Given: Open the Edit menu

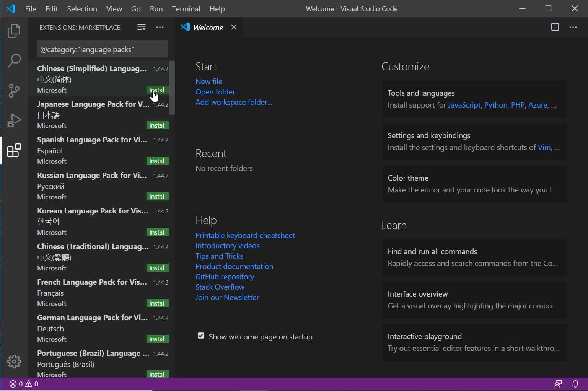Looking at the screenshot, I should tap(52, 9).
